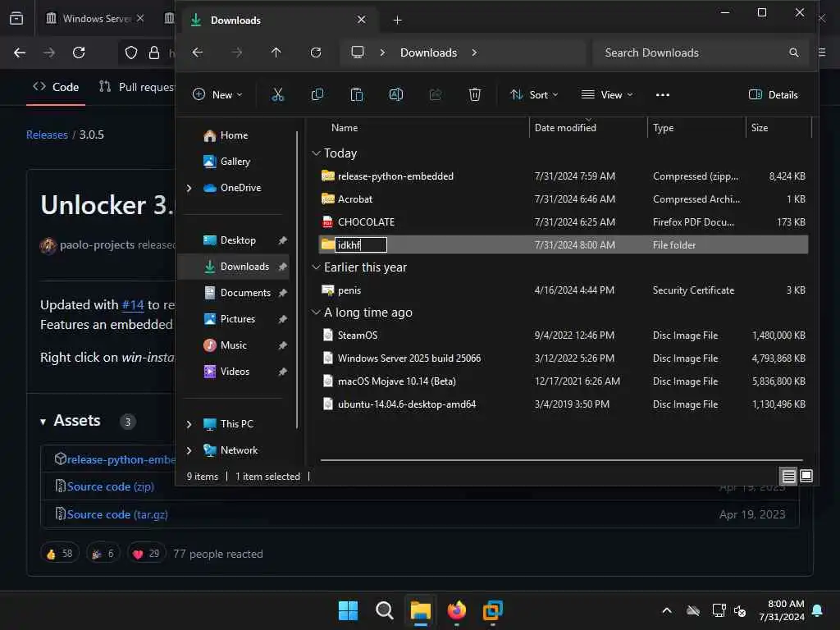
Task: Open the See more three-dots menu
Action: (x=663, y=95)
